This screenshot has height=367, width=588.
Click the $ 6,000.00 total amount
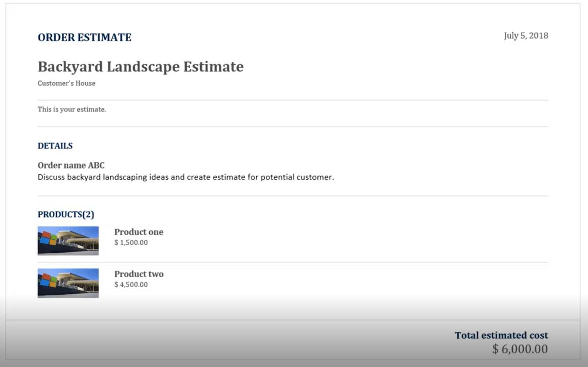(x=520, y=349)
